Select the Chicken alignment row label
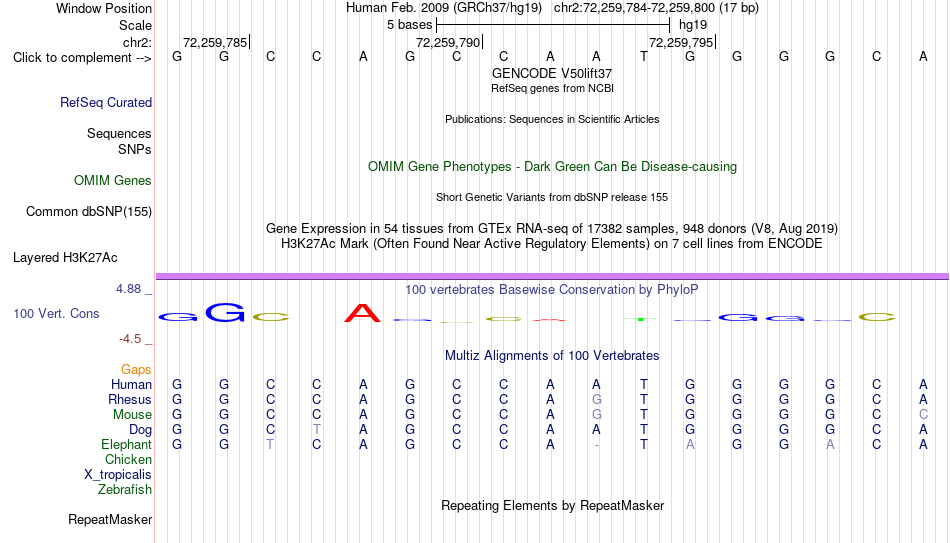 [x=128, y=459]
